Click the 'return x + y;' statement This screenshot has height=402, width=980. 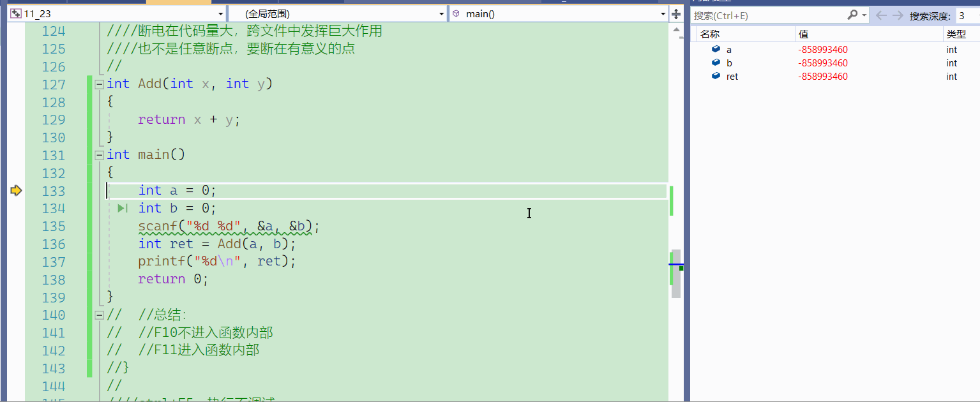coord(189,119)
